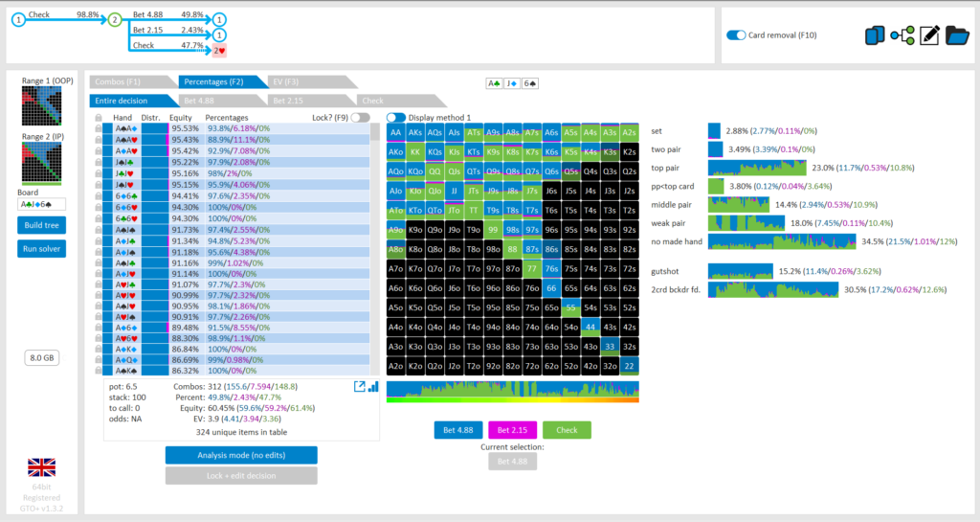Open the decision tree node diagram icon
The width and height of the screenshot is (980, 522).
click(901, 35)
